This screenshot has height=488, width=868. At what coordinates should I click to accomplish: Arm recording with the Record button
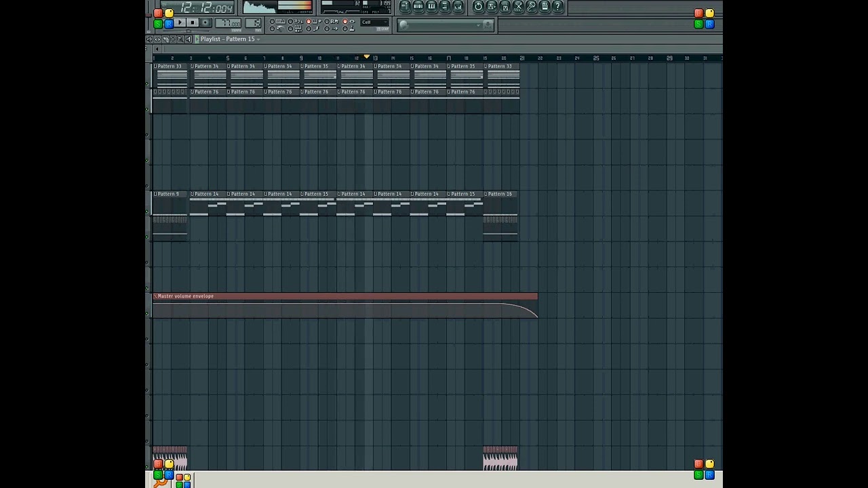[205, 23]
